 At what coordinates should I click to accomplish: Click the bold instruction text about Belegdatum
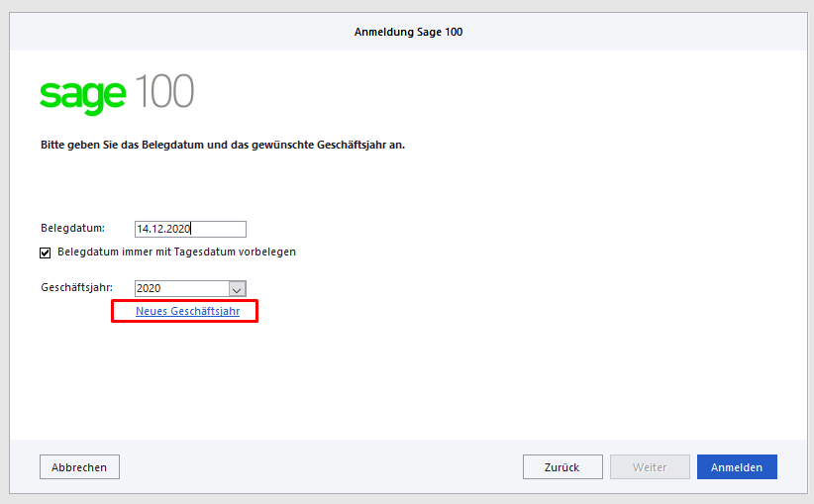point(223,145)
